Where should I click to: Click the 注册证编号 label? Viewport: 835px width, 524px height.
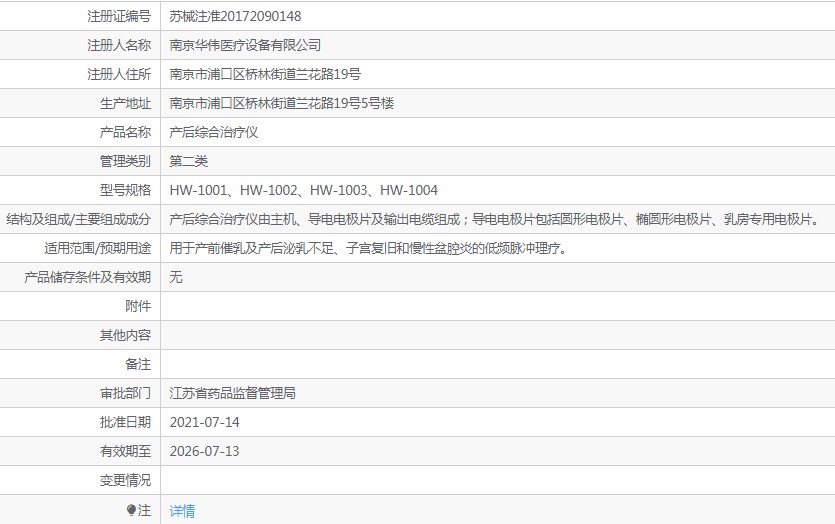(x=119, y=17)
